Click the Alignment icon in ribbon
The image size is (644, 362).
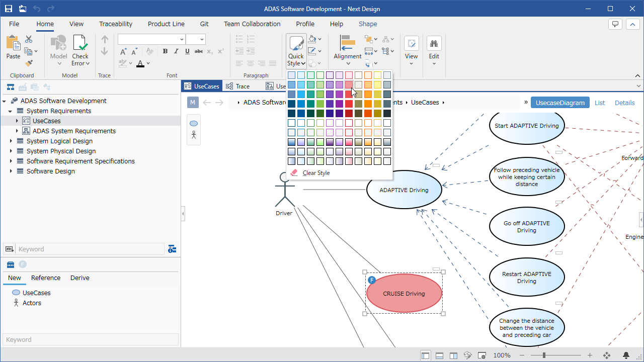click(x=347, y=43)
